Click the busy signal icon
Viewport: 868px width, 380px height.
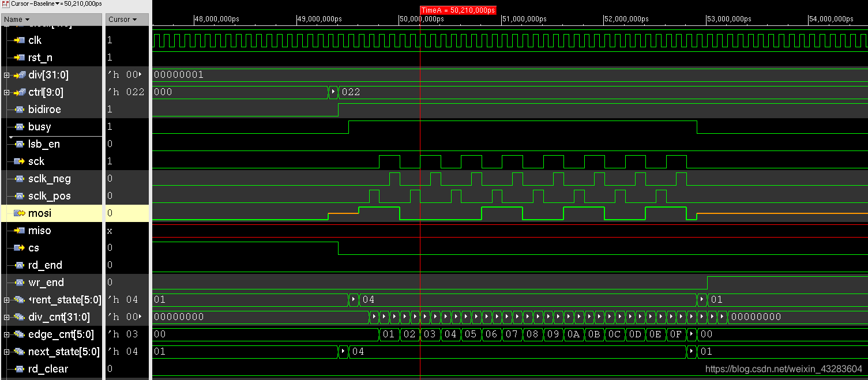click(20, 127)
